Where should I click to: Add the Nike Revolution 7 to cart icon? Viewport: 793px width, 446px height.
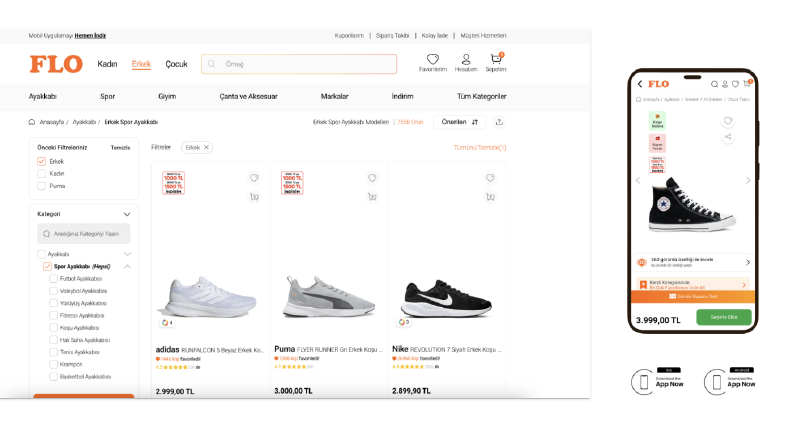click(x=490, y=197)
